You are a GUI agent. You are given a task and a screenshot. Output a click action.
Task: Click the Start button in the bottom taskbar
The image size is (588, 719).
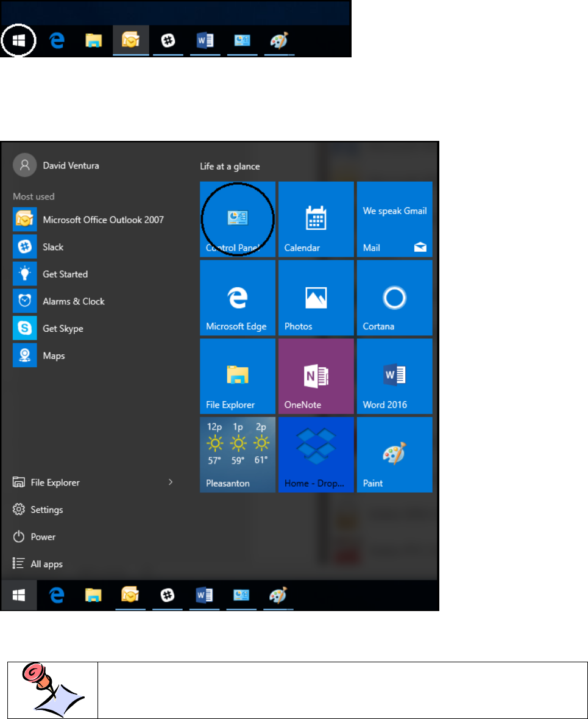[x=19, y=595]
